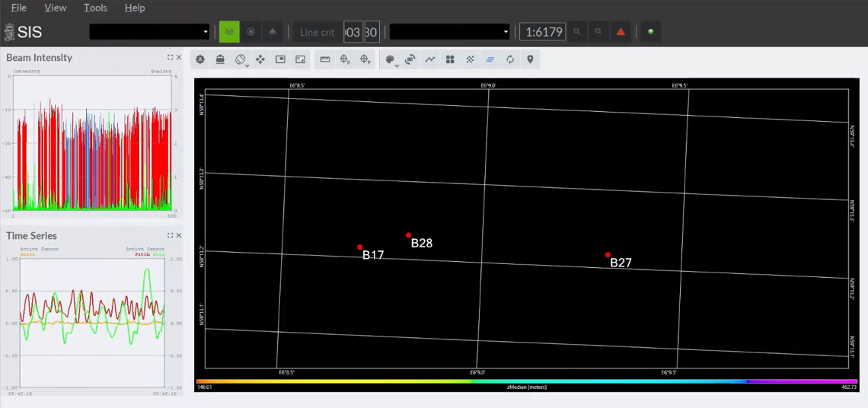The width and height of the screenshot is (868, 408).
Task: Click the orange Heave legend label
Action: (x=27, y=255)
